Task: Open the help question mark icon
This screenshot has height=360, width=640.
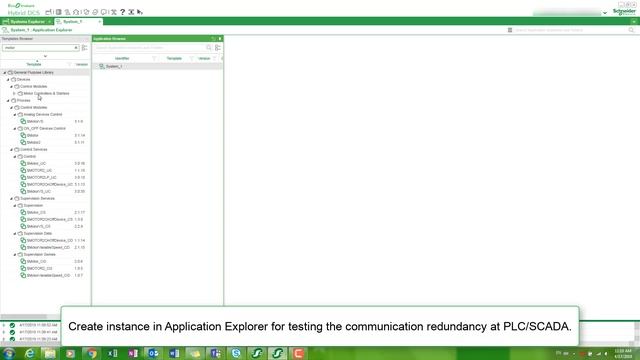Action: 122,12
